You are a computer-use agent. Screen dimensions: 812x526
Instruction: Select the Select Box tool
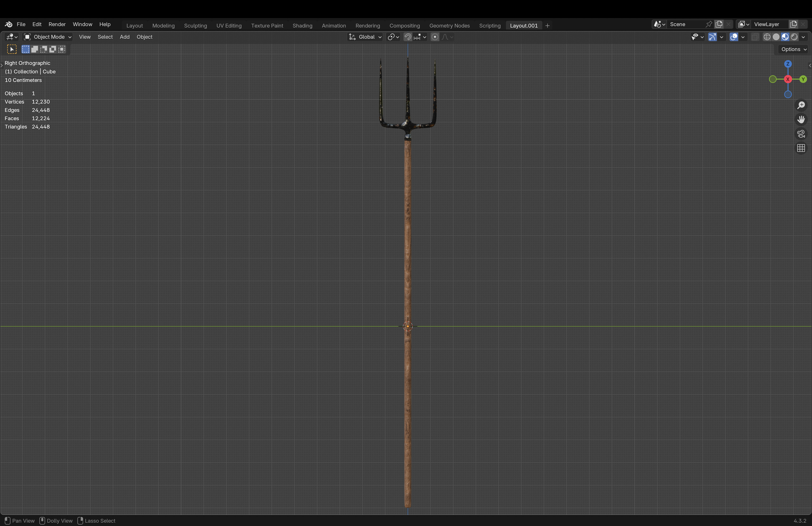click(12, 49)
